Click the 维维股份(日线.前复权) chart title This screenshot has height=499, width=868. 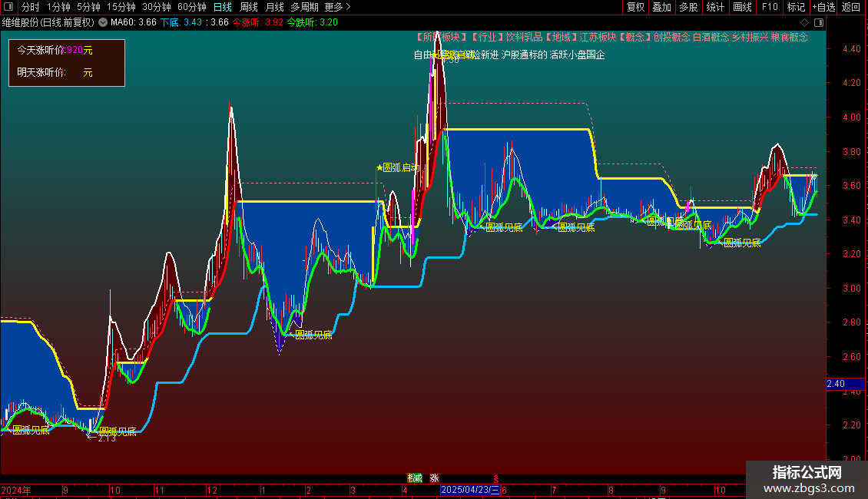click(48, 23)
